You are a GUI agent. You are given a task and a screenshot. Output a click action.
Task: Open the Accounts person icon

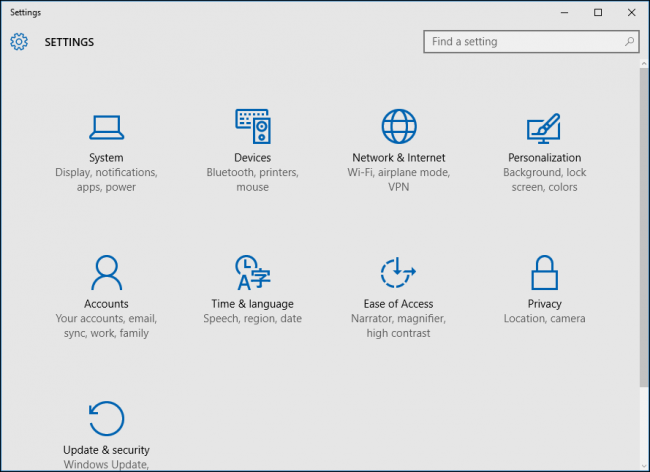pyautogui.click(x=107, y=272)
